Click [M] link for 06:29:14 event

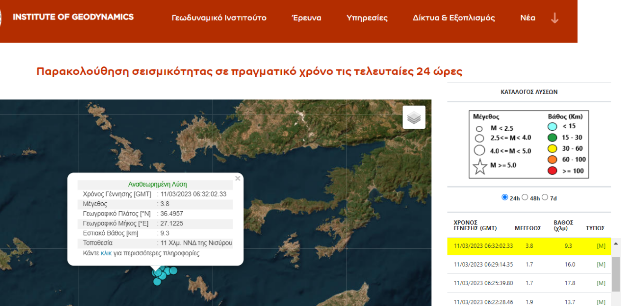tap(601, 264)
